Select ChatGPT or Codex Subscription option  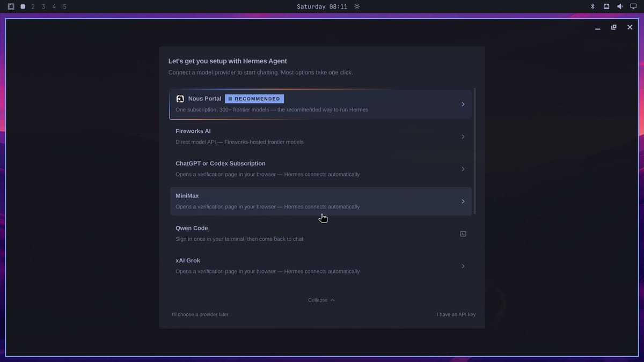(321, 169)
